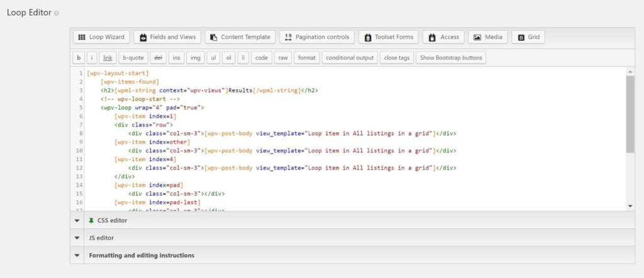Insert Pagination controls
Screen dimensions: 644x278
318,37
